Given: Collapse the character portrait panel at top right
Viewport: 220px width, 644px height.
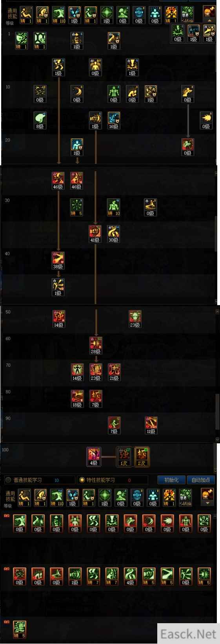Looking at the screenshot, I should coord(209,20).
